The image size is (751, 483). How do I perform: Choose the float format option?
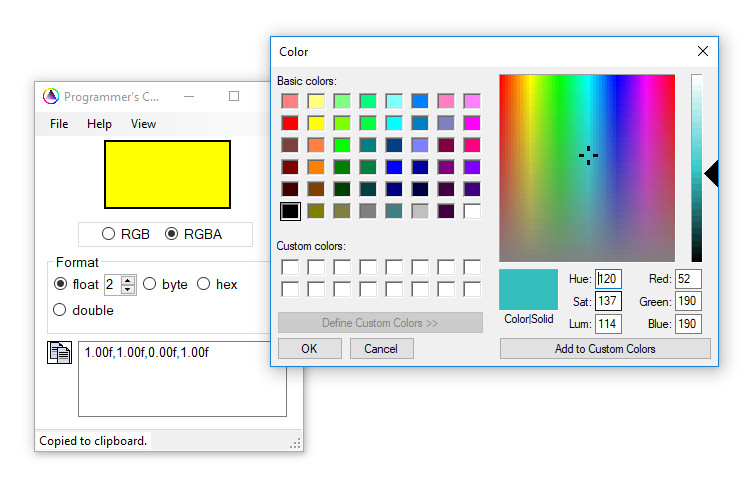click(x=76, y=284)
